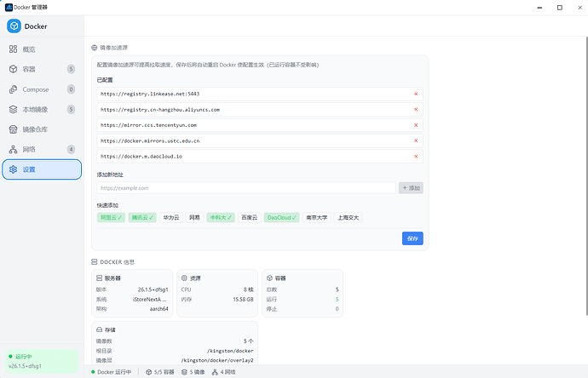Click the root directory /kingston/docker
588x378 pixels.
pos(230,351)
